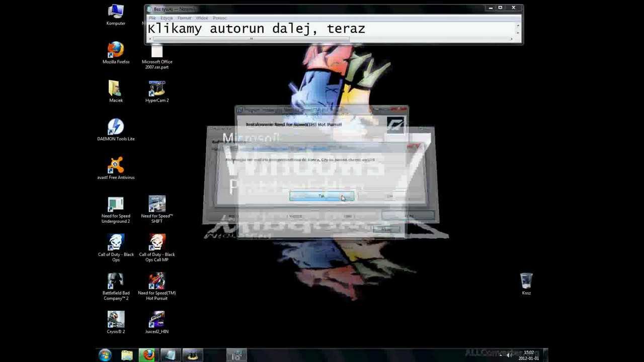644x362 pixels.
Task: Decline the exit dialog with Nie
Action: [390, 196]
